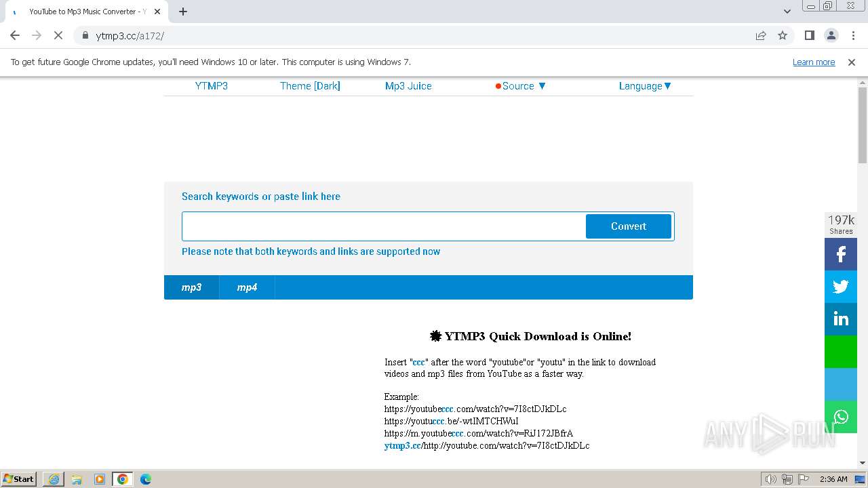Expand the Source dropdown
The image size is (868, 488).
click(521, 86)
